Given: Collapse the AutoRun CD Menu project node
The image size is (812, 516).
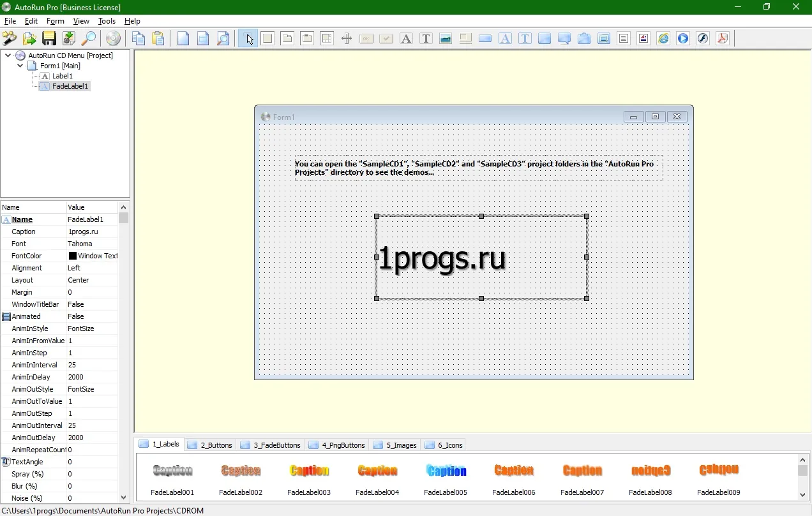Looking at the screenshot, I should (8, 55).
